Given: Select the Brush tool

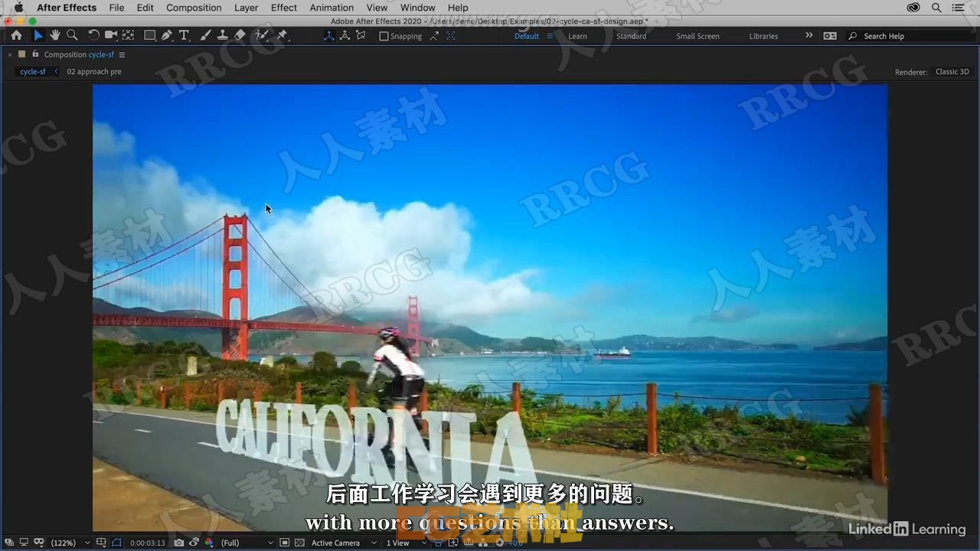Looking at the screenshot, I should tap(205, 35).
